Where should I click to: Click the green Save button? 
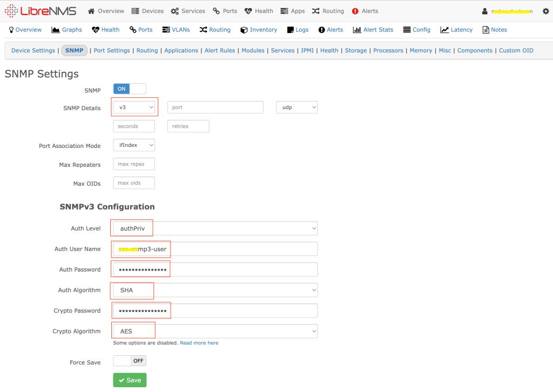(130, 380)
